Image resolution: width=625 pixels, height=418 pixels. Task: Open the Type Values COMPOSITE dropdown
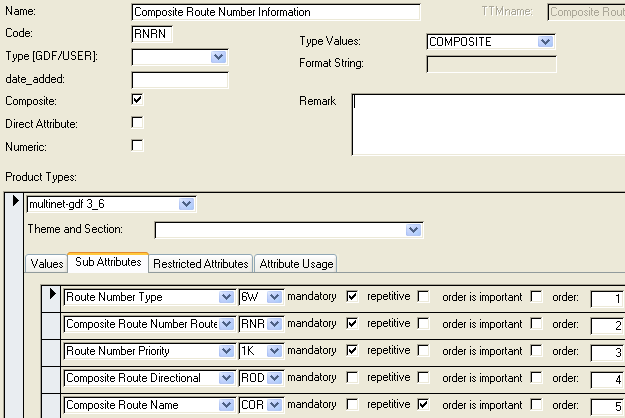(545, 42)
